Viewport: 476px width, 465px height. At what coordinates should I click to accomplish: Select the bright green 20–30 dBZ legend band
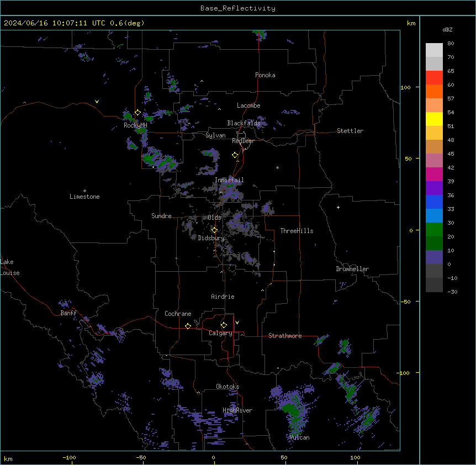434,230
